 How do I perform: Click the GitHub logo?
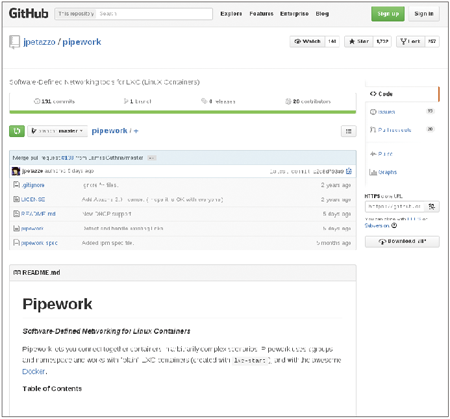[x=29, y=14]
